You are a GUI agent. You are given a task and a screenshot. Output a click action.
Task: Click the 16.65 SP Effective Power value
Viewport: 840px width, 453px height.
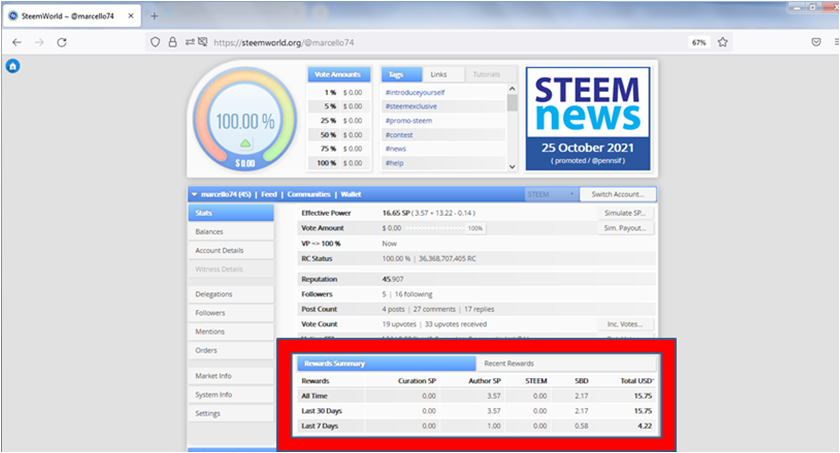tap(395, 213)
